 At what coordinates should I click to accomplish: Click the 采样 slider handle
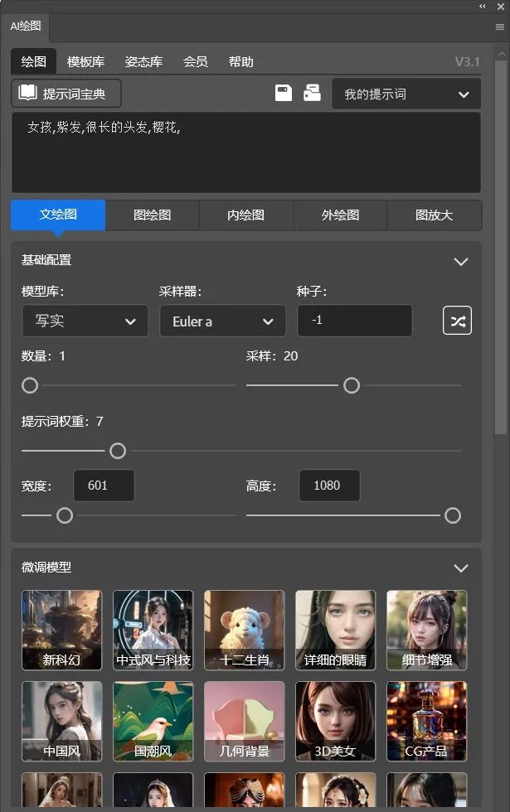[352, 385]
